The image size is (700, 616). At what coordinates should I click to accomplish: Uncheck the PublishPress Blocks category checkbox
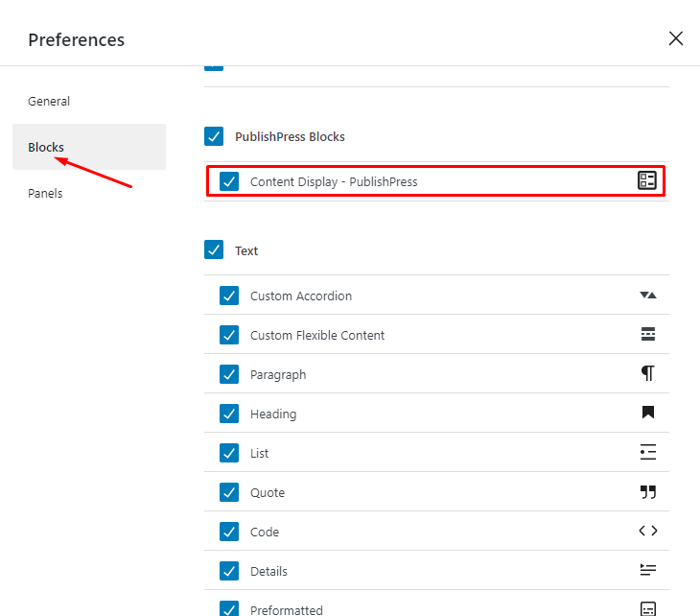pos(214,136)
